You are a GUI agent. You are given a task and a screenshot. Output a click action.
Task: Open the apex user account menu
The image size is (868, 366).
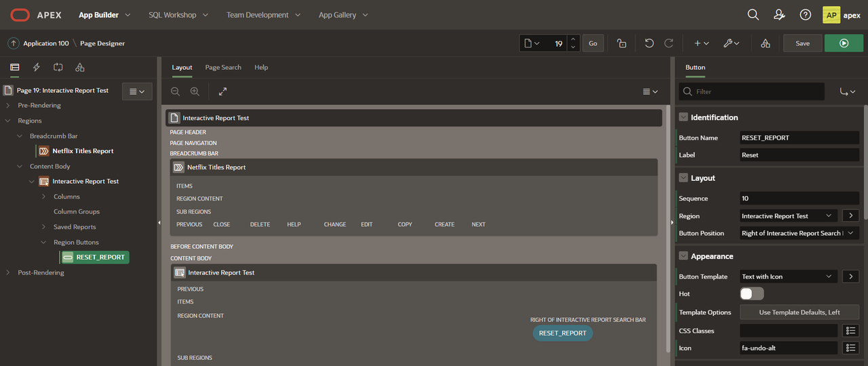[842, 15]
